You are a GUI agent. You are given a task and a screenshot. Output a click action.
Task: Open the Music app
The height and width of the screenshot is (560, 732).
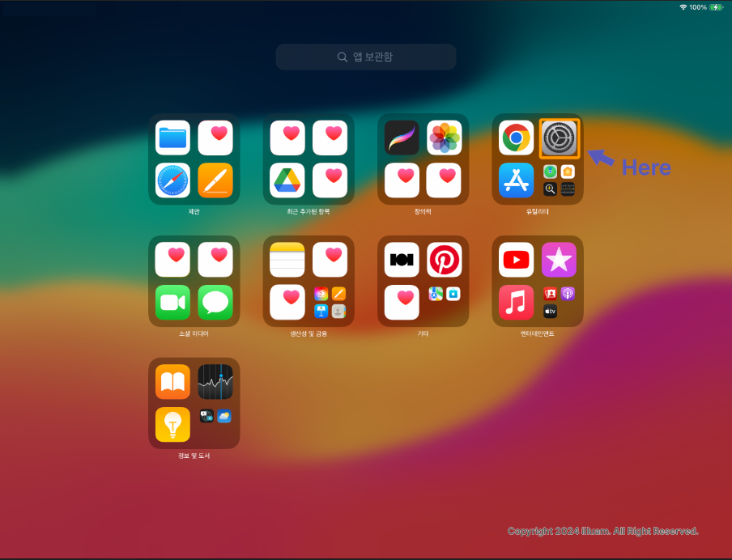[x=517, y=303]
